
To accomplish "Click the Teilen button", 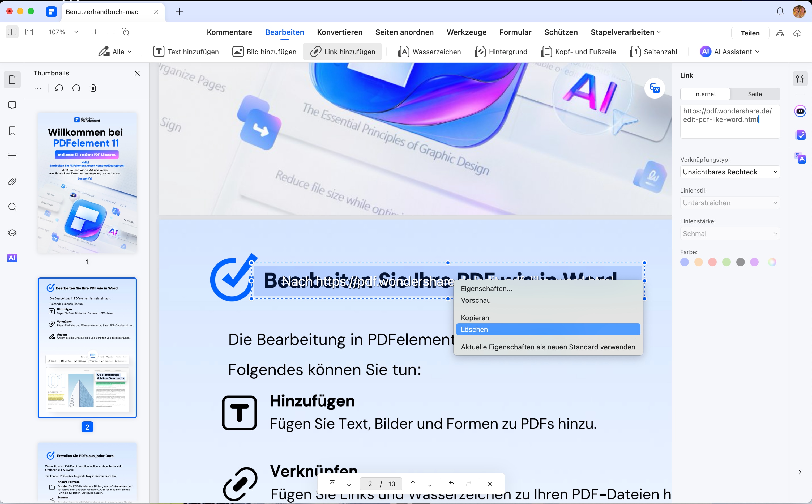I will pos(750,33).
